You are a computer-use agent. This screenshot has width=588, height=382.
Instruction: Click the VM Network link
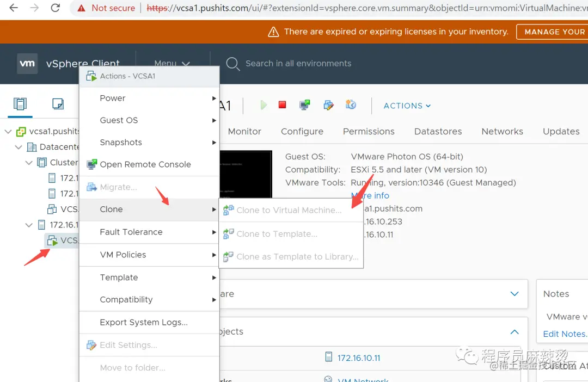[x=363, y=379]
